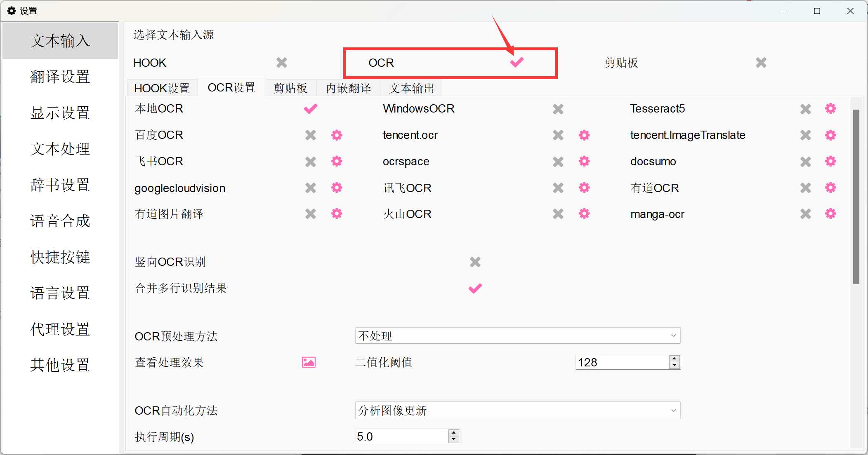
Task: Toggle 竖向OCR识别 off status
Action: 475,262
